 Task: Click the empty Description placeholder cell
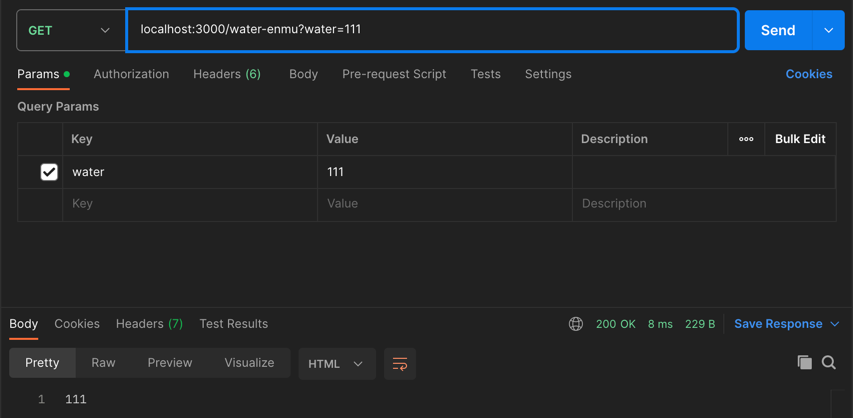point(704,204)
